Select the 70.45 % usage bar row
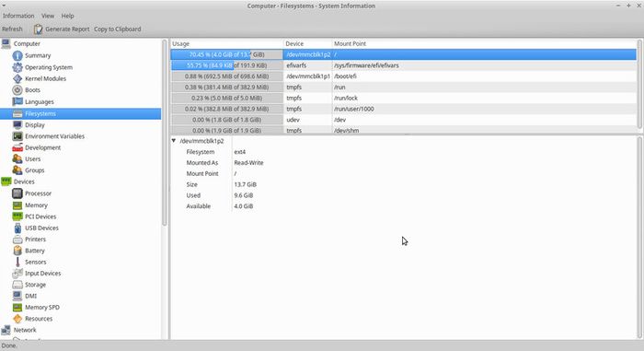The image size is (644, 351). 226,54
